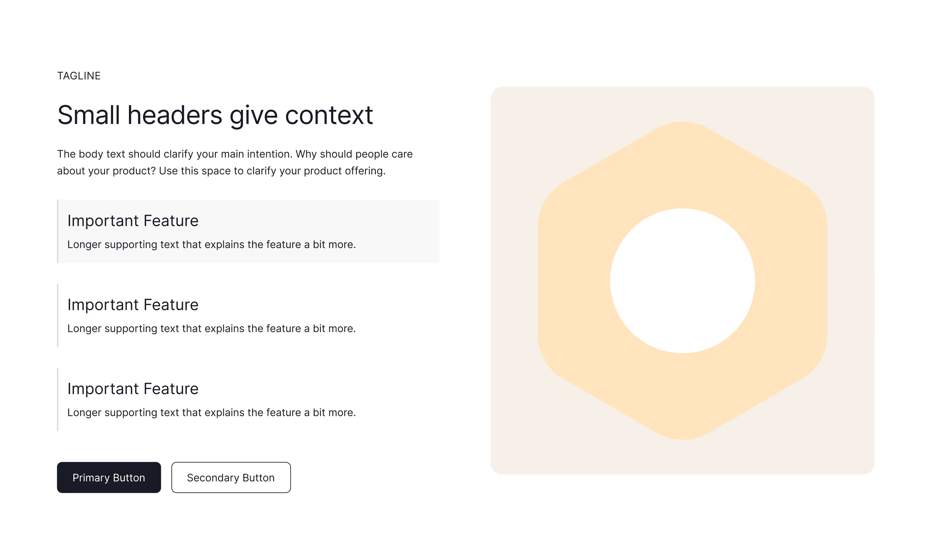This screenshot has width=931, height=560.
Task: Click the body paragraph about product offering
Action: [235, 162]
